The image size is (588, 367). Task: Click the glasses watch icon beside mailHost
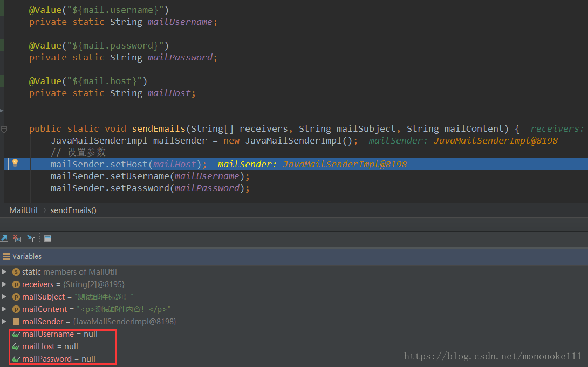tap(16, 346)
